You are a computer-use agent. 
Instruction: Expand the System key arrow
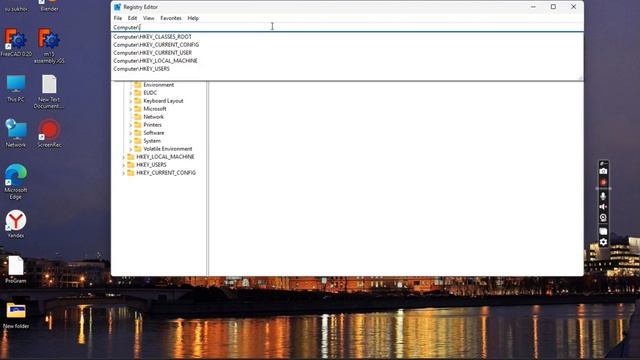pyautogui.click(x=131, y=141)
